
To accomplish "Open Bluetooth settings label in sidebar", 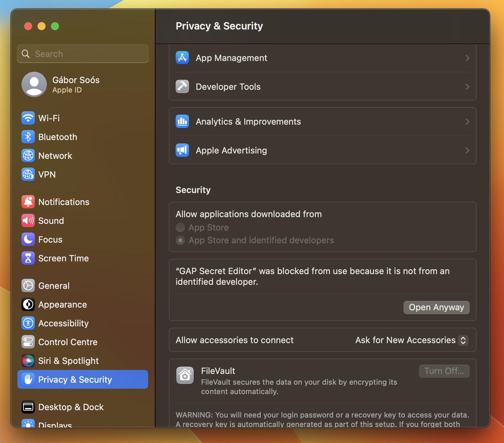I will pos(58,137).
